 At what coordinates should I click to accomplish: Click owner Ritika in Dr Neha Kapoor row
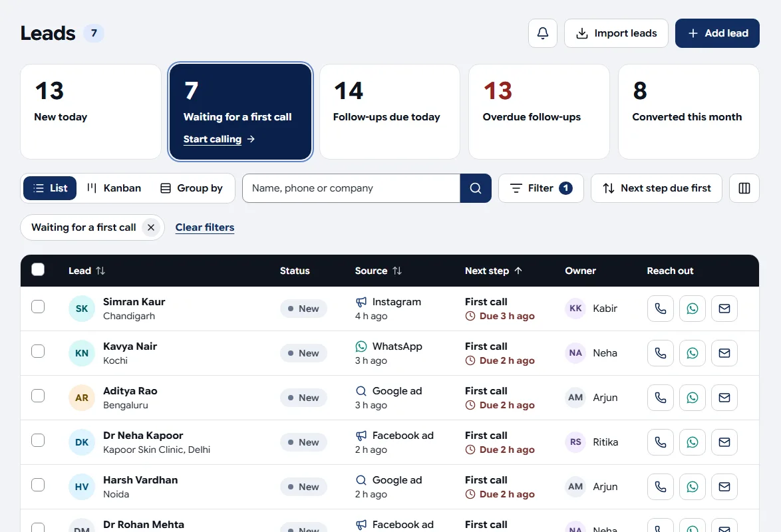pos(591,442)
